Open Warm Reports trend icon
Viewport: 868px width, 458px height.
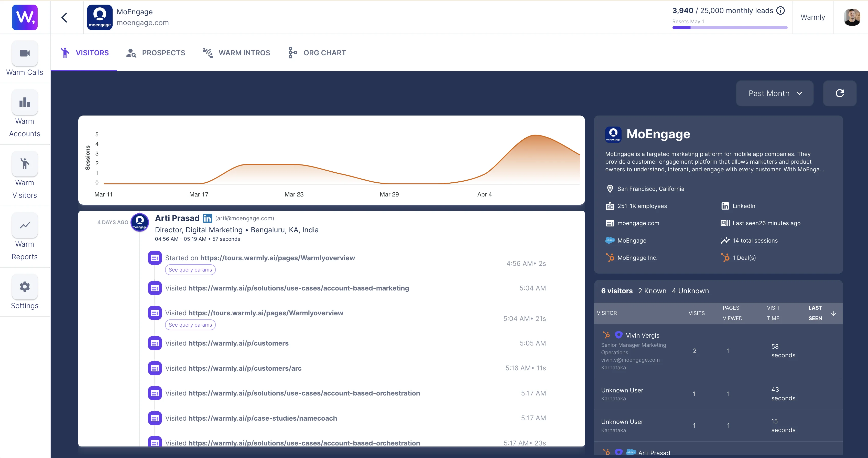pos(25,225)
